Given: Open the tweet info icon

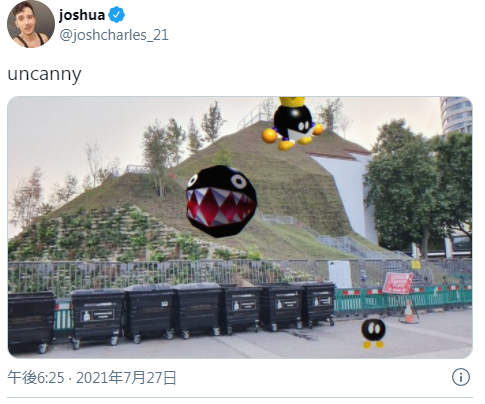Looking at the screenshot, I should point(461,377).
